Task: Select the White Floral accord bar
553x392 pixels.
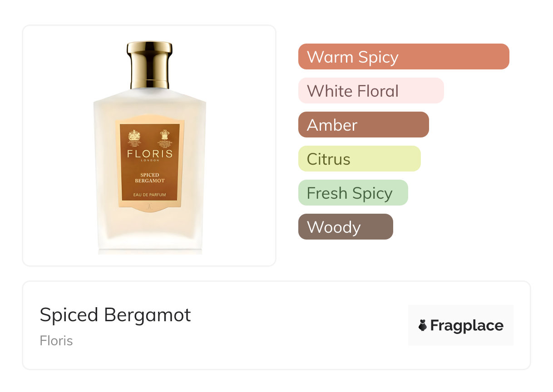Action: pyautogui.click(x=371, y=91)
